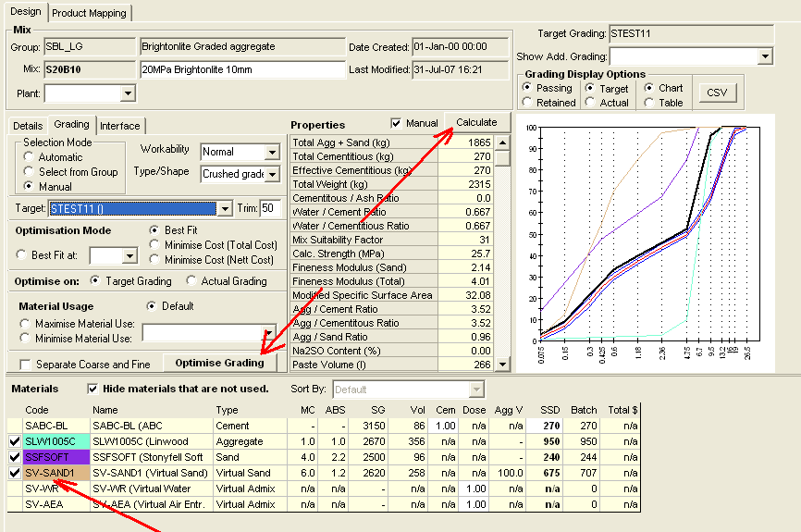Image resolution: width=801 pixels, height=532 pixels.
Task: Expand the Workability dropdown
Action: coord(272,152)
